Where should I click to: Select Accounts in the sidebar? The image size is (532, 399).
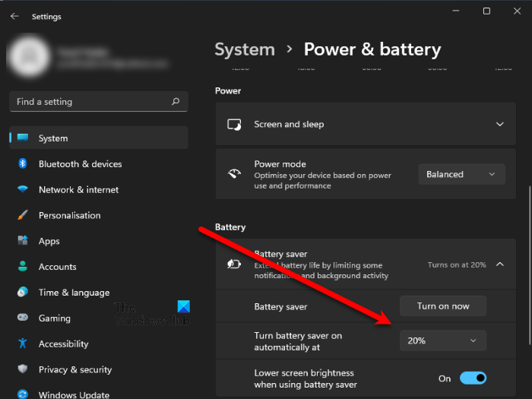[x=58, y=267]
